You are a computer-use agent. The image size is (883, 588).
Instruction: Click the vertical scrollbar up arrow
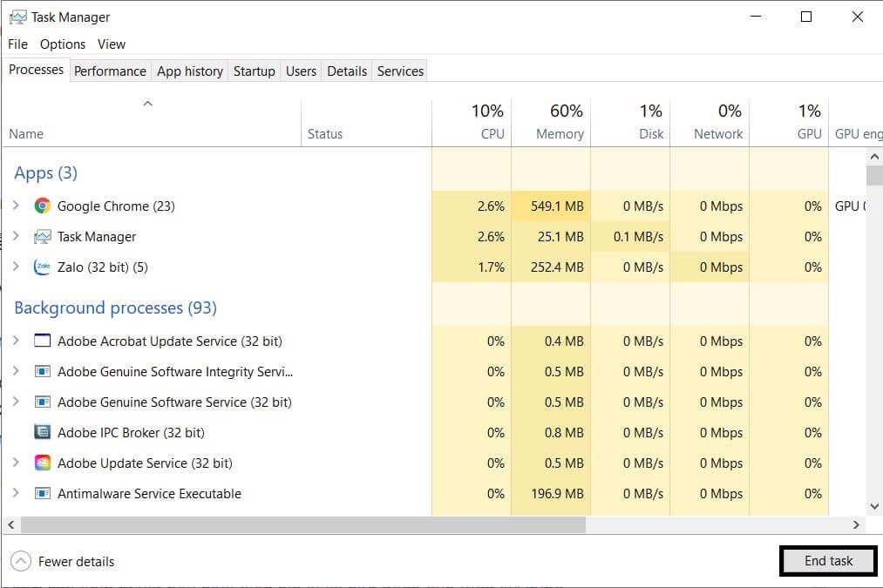874,157
